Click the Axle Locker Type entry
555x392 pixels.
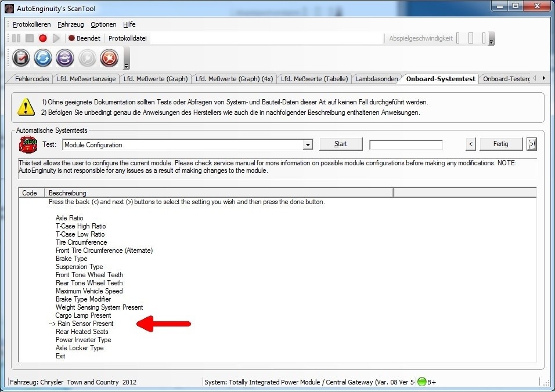pyautogui.click(x=80, y=348)
